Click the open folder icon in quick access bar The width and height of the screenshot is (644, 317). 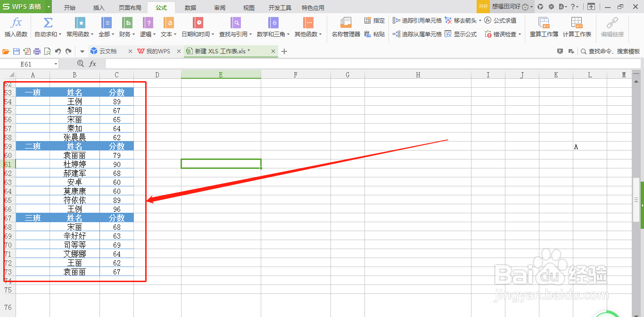(6, 51)
